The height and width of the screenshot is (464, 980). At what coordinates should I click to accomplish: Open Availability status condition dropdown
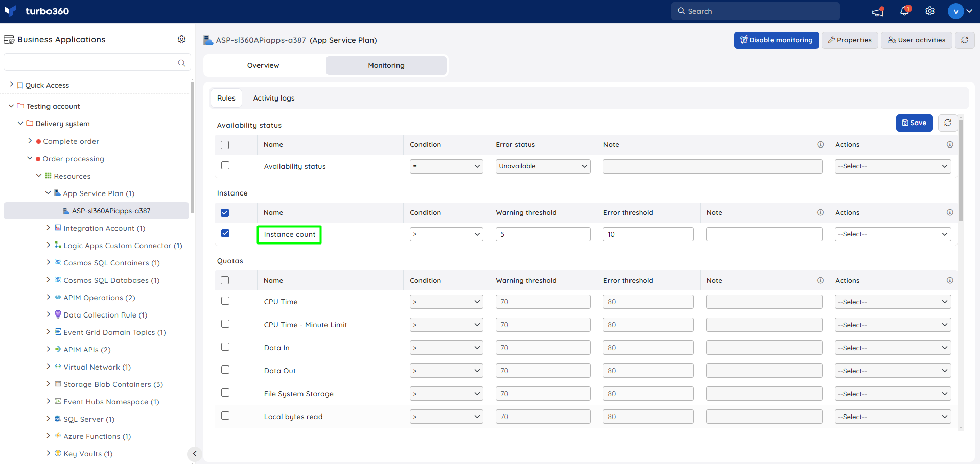coord(447,166)
